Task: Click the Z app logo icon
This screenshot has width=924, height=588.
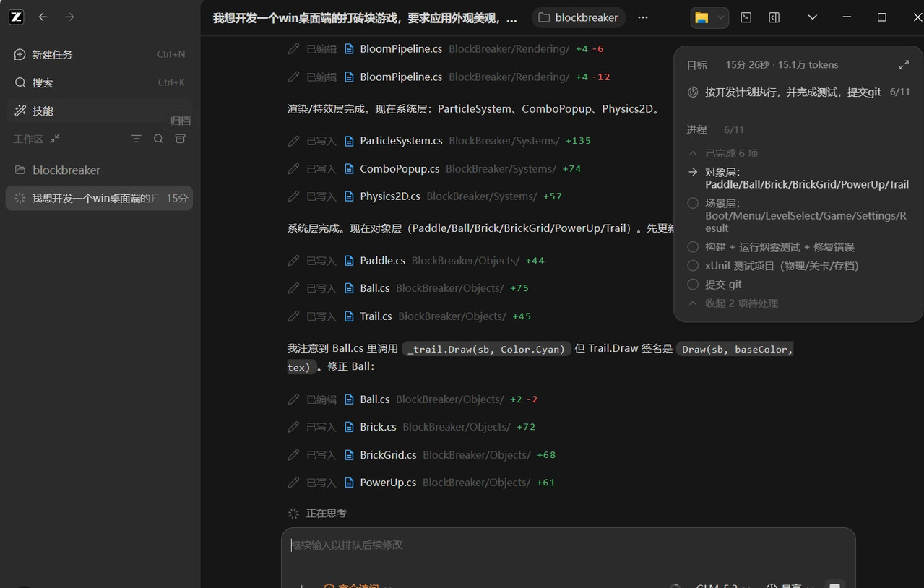Action: click(16, 17)
